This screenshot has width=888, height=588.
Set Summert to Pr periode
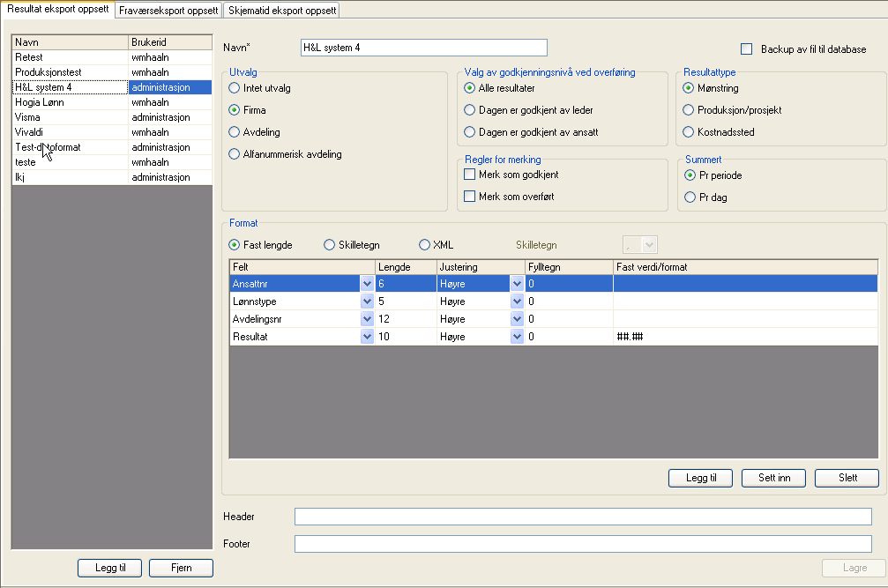click(x=690, y=175)
